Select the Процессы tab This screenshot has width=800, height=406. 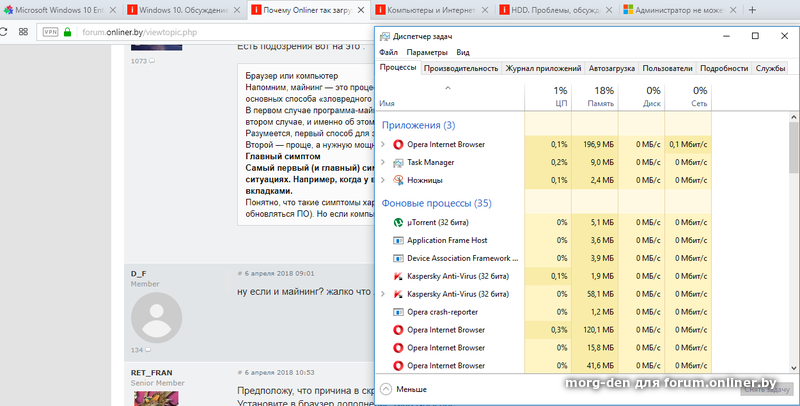[398, 68]
